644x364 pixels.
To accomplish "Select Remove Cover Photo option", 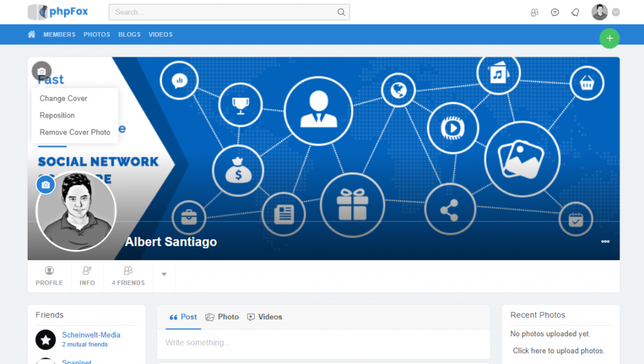I will (75, 132).
